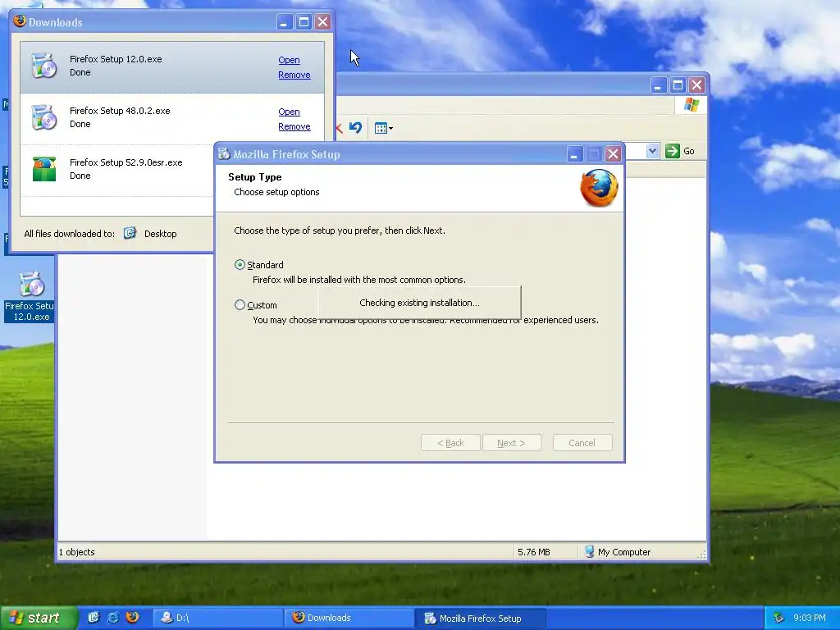Click the 9:03 PM taskbar clock
Screen dimensions: 840x630
(810, 618)
